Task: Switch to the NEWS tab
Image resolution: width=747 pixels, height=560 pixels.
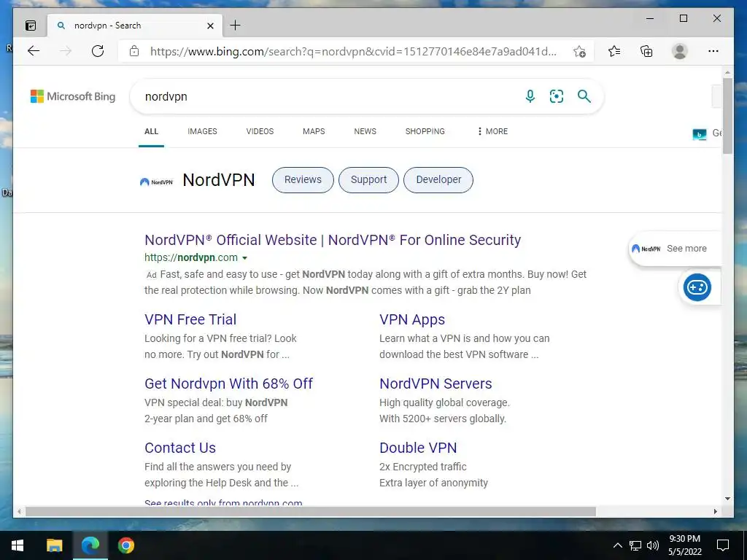Action: [365, 131]
